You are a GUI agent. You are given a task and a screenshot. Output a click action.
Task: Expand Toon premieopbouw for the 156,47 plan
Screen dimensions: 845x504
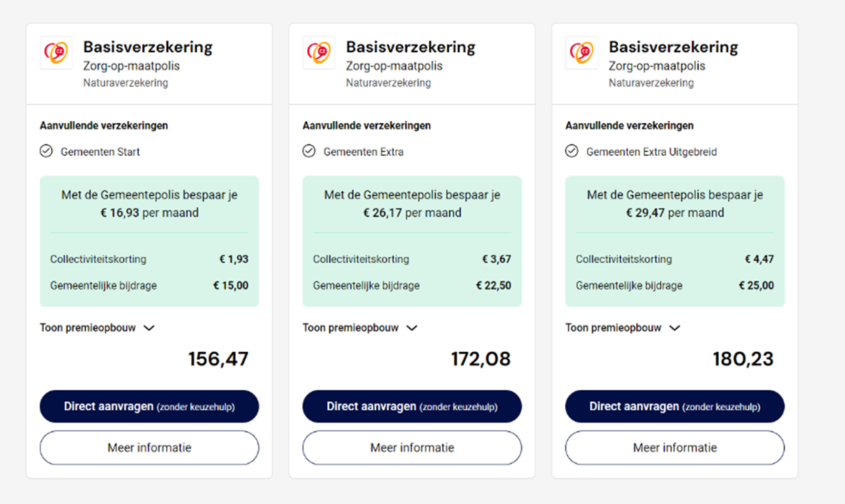[x=97, y=328]
